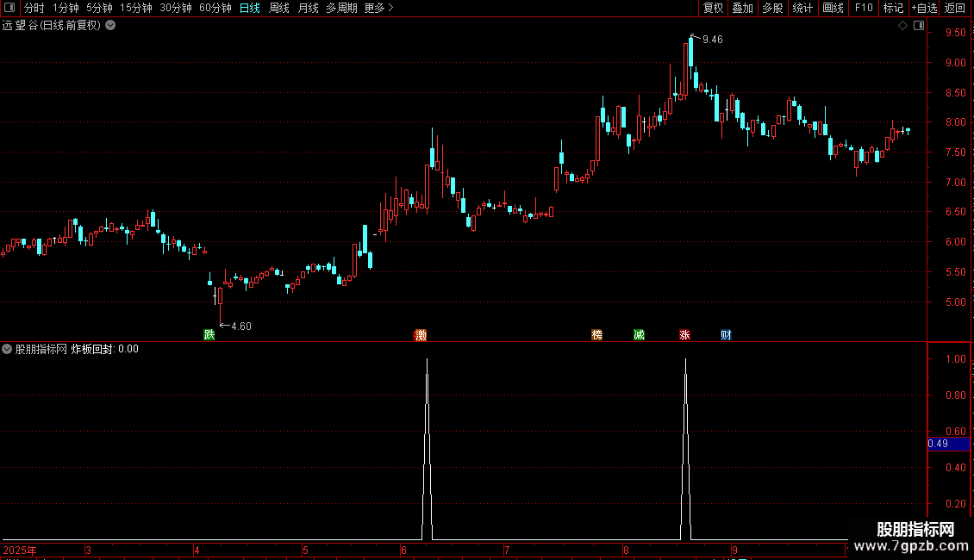Open F10 company information
The image size is (974, 560).
[864, 8]
